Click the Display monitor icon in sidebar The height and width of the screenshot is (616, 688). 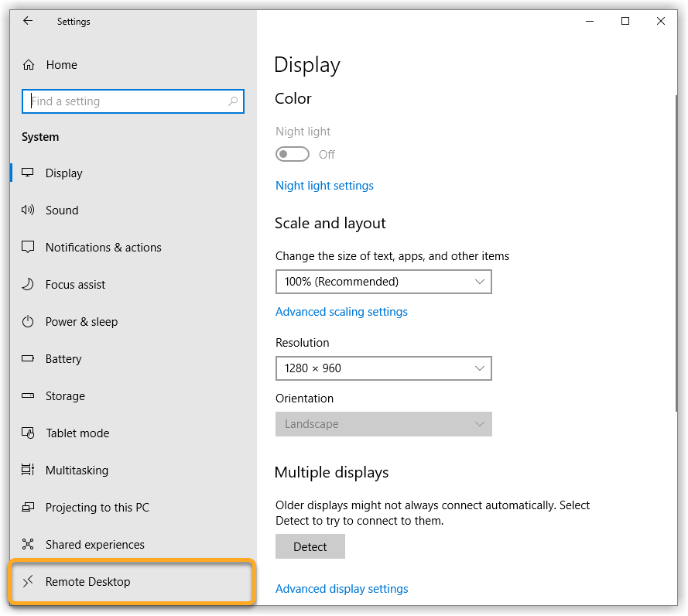(29, 173)
